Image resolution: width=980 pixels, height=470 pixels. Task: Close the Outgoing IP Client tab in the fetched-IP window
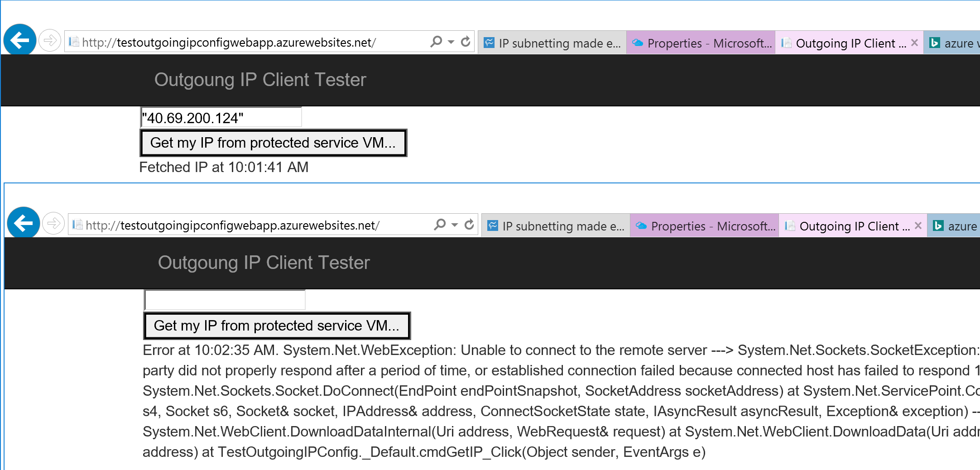(x=914, y=43)
